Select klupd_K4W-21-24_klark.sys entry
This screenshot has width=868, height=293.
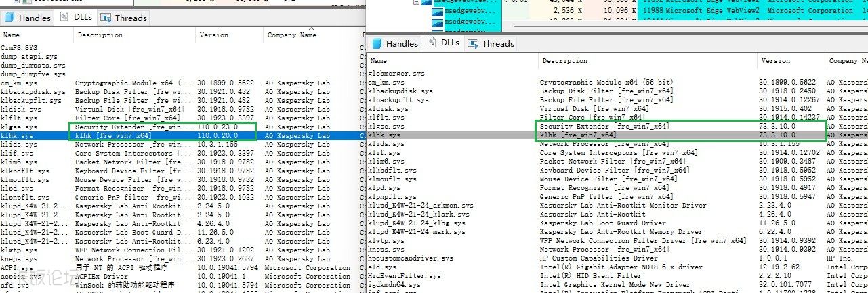419,214
